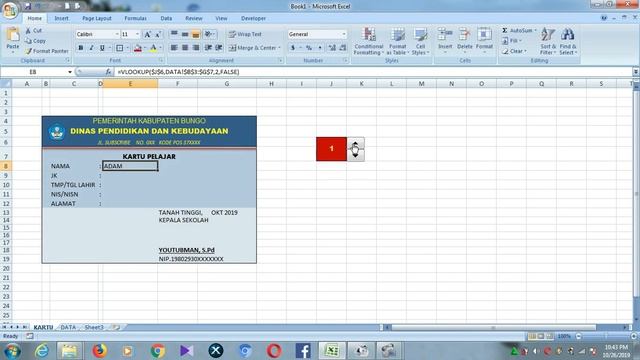Open Conditional Formatting menu

click(369, 41)
